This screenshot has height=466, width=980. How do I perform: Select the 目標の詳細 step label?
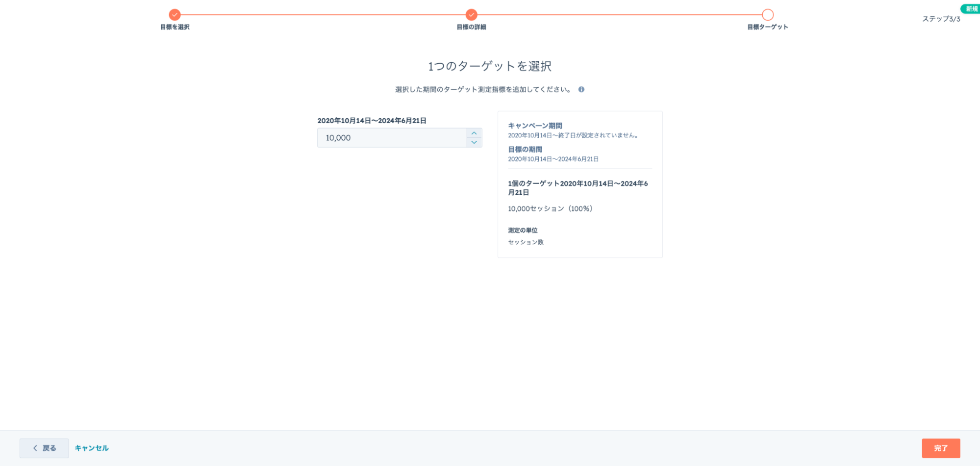[471, 27]
